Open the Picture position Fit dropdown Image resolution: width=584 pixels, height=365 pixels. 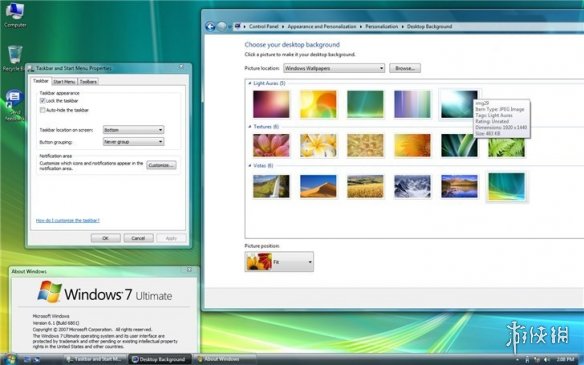279,262
